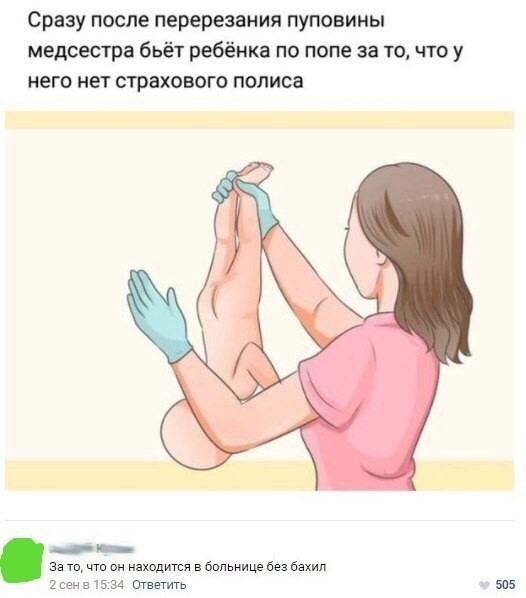Click the bottom yellow stripe of illustration
The image size is (526, 598).
click(x=259, y=475)
